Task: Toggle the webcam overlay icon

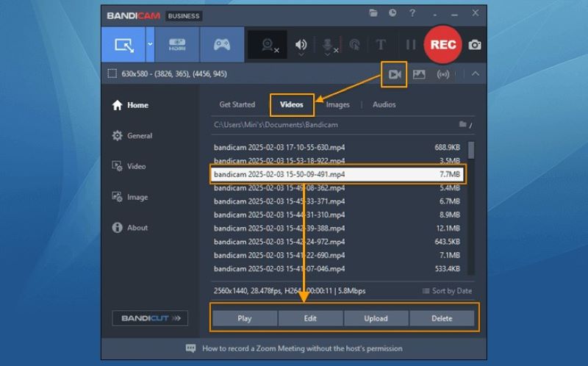Action: coord(268,45)
